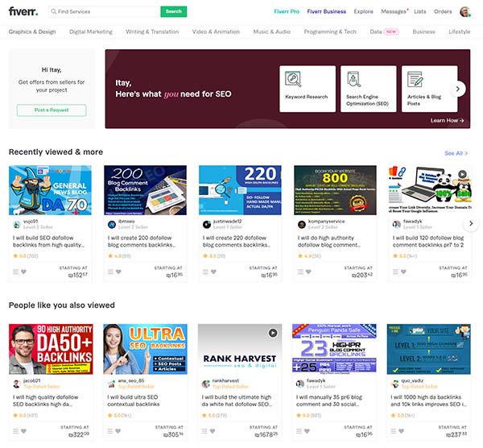Favorite the vujo91 gig with the heart icon
Image resolution: width=483 pixels, height=448 pixels.
(23, 272)
